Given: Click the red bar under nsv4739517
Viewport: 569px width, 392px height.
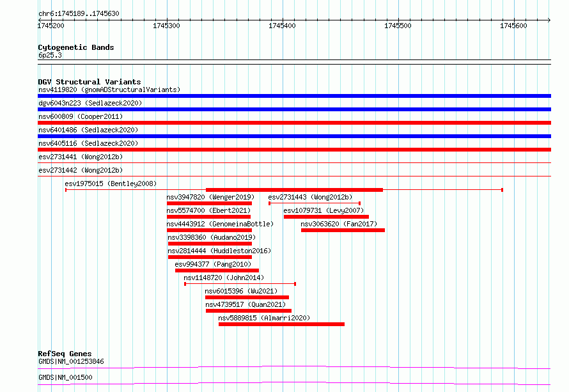Looking at the screenshot, I should 249,311.
